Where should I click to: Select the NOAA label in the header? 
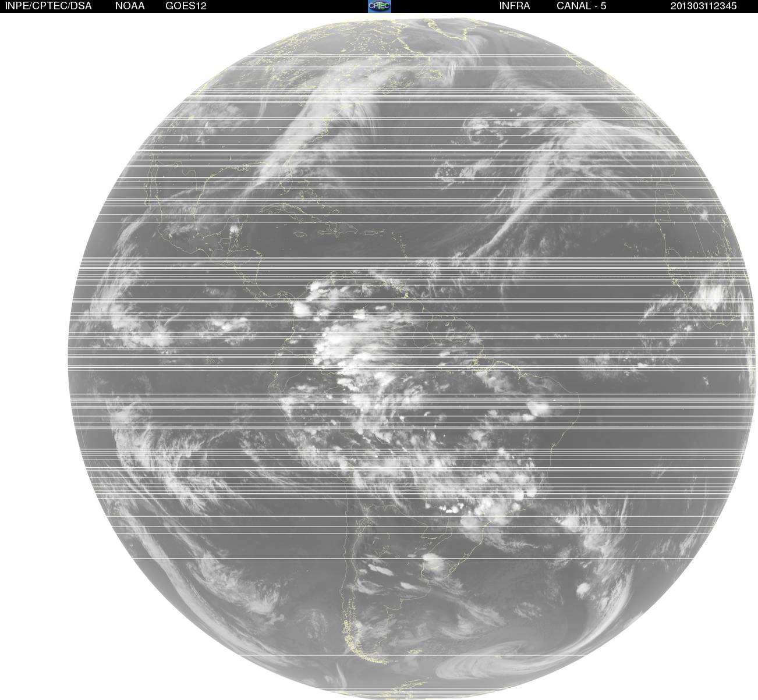tap(130, 6)
